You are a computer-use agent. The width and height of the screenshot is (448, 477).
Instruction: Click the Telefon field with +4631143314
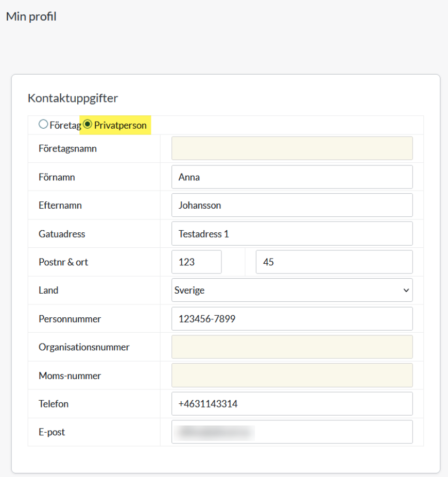click(x=292, y=403)
